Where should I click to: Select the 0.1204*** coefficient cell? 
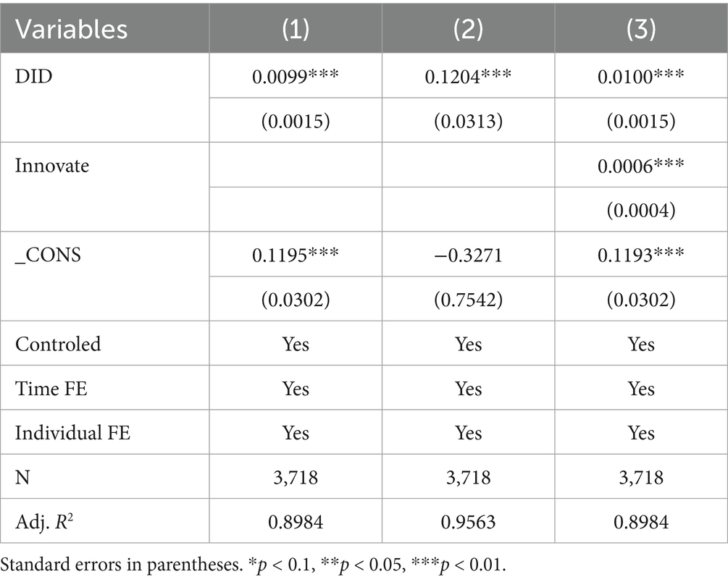[468, 76]
